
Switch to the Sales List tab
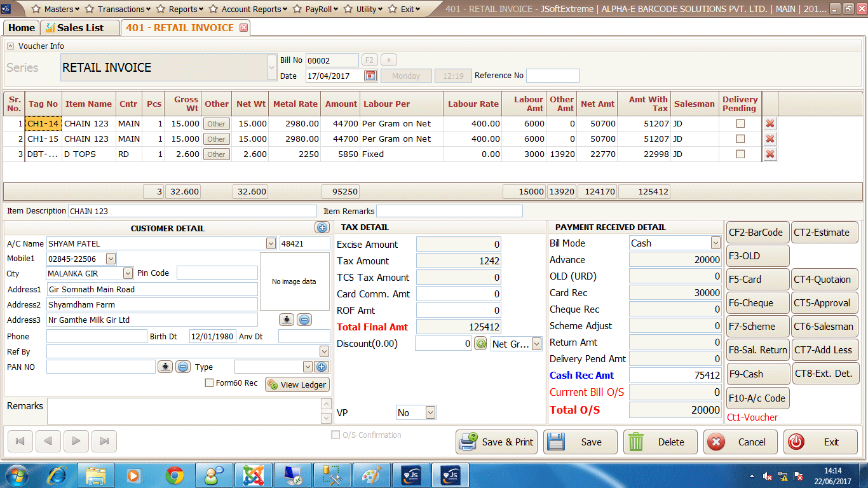point(79,27)
